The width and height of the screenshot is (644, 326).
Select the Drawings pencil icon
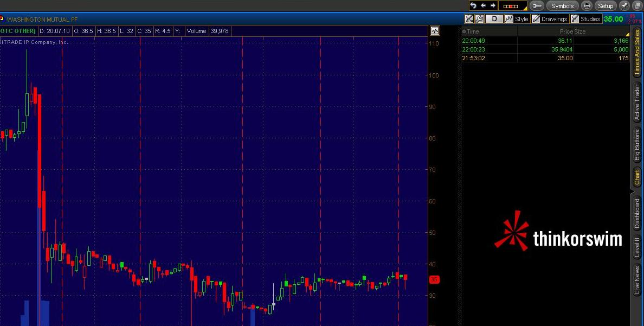pyautogui.click(x=536, y=18)
